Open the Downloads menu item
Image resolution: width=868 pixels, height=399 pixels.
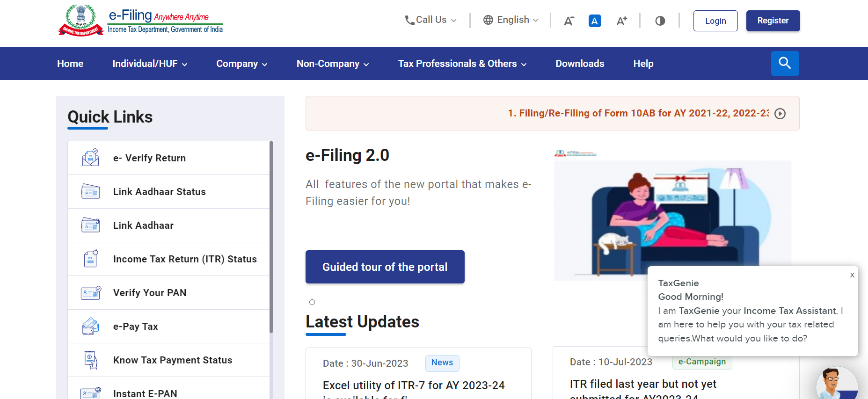coord(580,64)
